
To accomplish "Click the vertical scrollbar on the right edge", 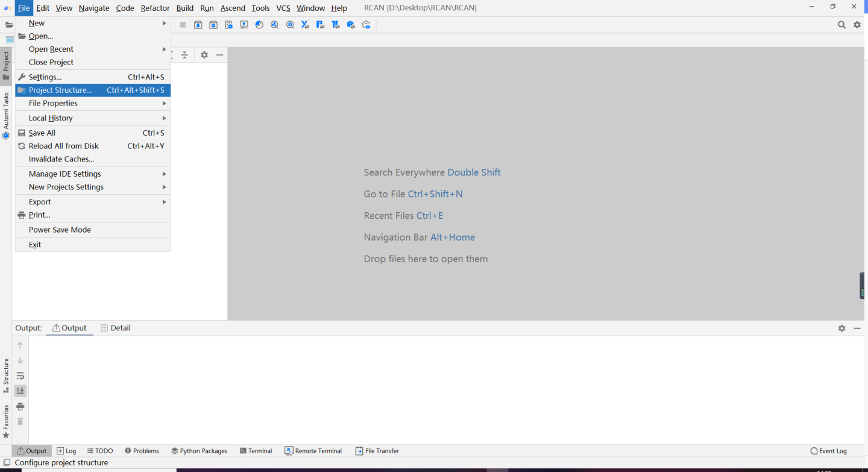I will [861, 286].
